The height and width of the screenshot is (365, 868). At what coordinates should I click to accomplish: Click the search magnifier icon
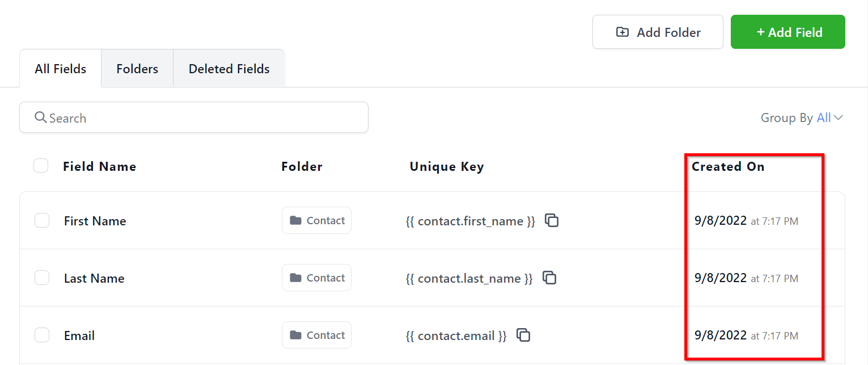tap(40, 118)
